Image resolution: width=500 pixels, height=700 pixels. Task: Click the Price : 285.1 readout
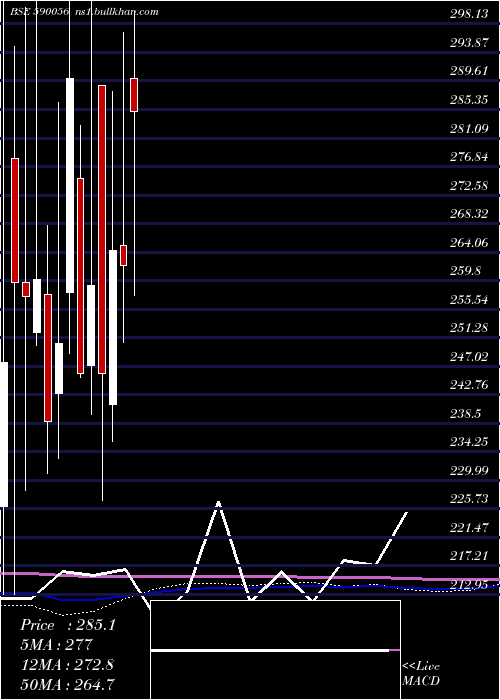click(x=68, y=625)
